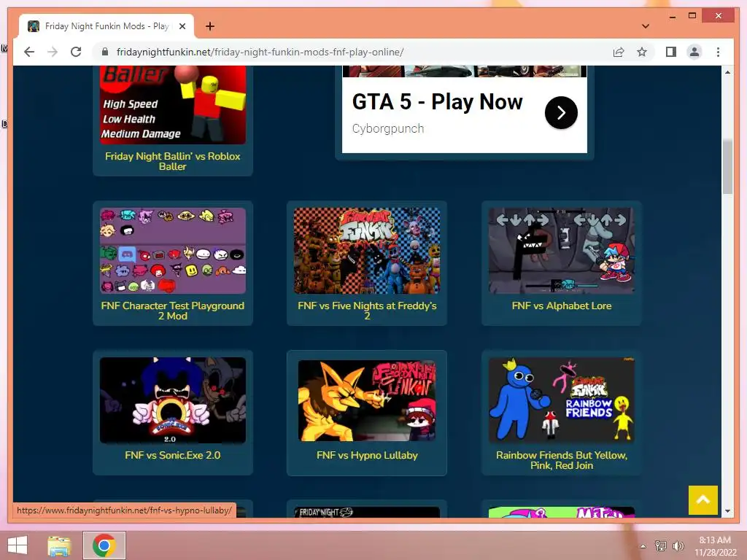The height and width of the screenshot is (560, 747).
Task: Open FNF Character Test Playground 2 Mod link
Action: tap(172, 311)
